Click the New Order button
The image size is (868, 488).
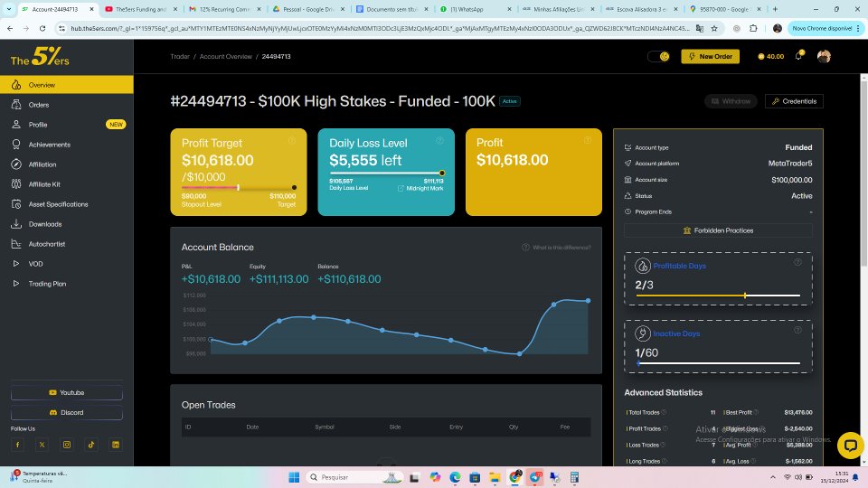click(x=711, y=56)
